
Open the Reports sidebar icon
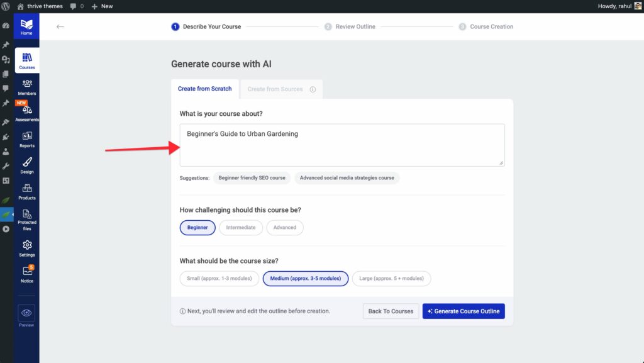[x=26, y=139]
